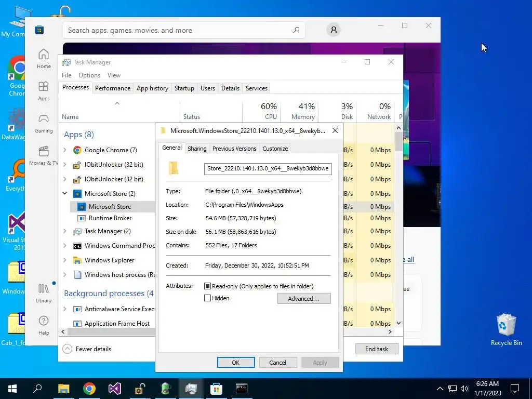Click Windows Explorer process icon
Screen dimensions: 532x399
tap(77, 260)
